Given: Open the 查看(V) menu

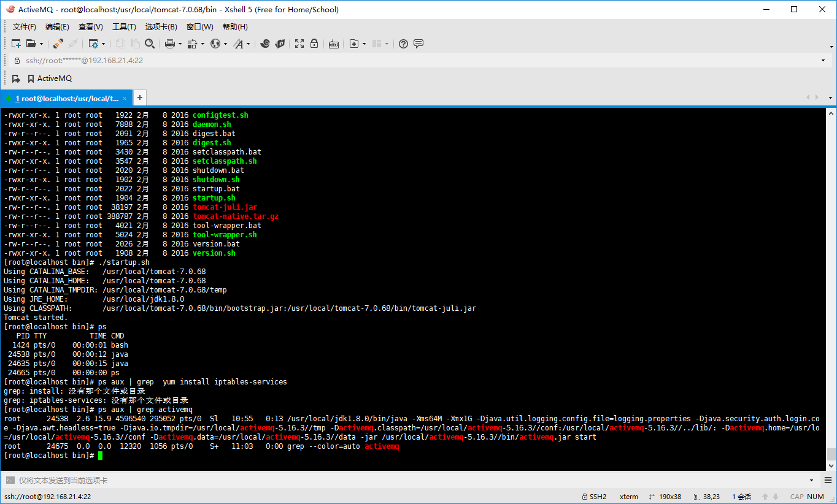Looking at the screenshot, I should [x=91, y=27].
